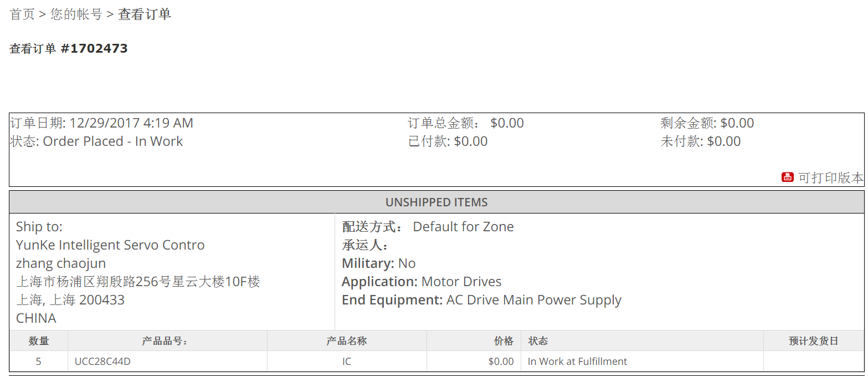Click the 价格 column header
The image size is (868, 376).
[504, 341]
